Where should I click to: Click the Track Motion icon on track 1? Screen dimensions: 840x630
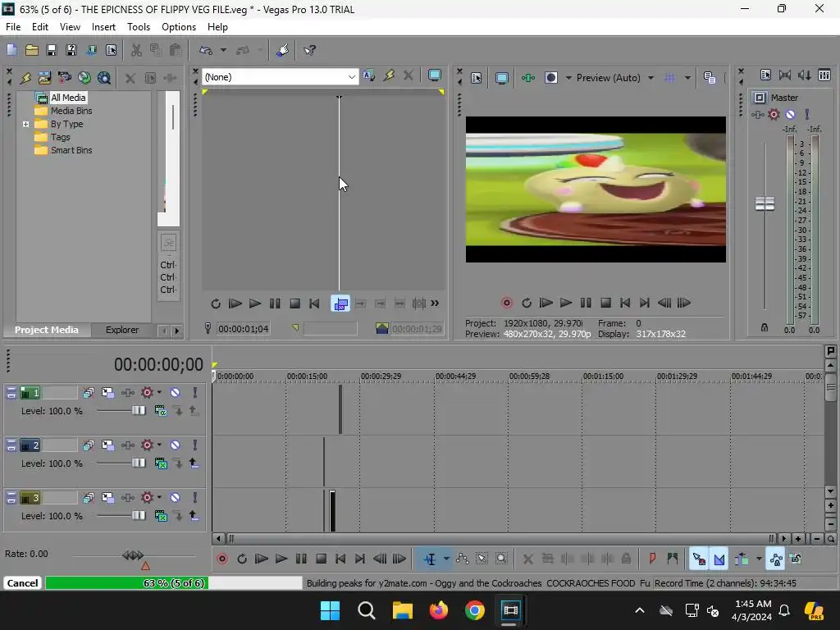(x=108, y=393)
